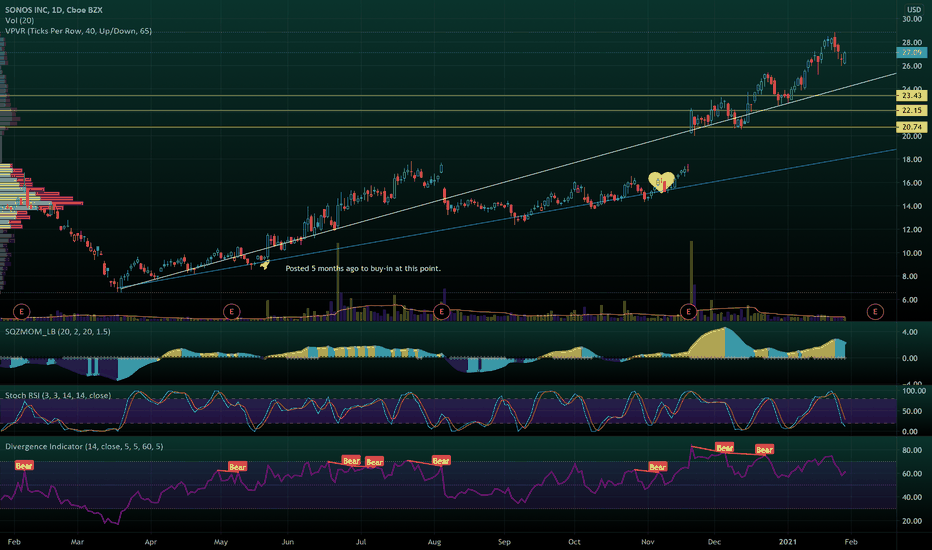The height and width of the screenshot is (550, 932).
Task: Select the 'Posted 5 months ago' text annotation
Action: (x=363, y=268)
